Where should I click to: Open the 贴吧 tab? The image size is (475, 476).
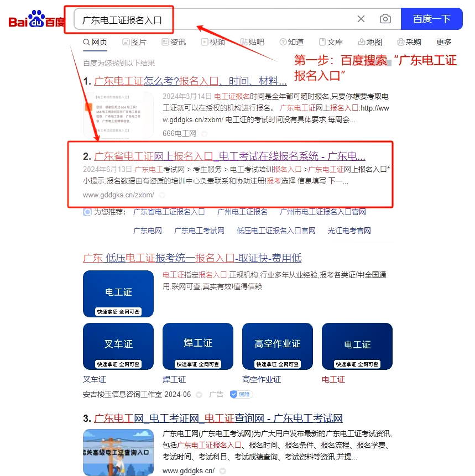click(x=252, y=42)
